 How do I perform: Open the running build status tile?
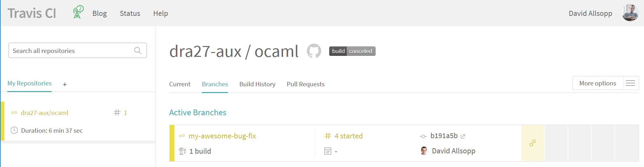coord(533,143)
